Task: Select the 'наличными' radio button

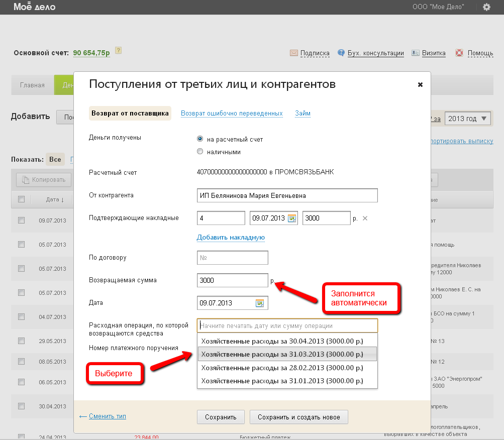Action: pos(200,152)
